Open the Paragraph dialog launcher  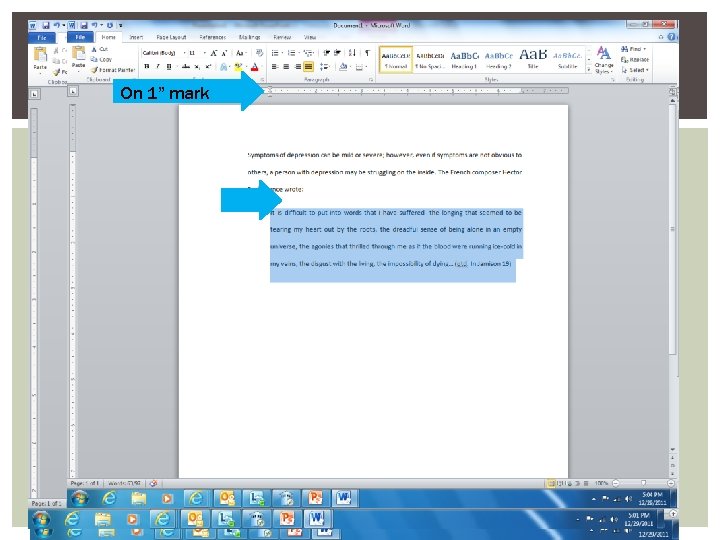pos(371,80)
